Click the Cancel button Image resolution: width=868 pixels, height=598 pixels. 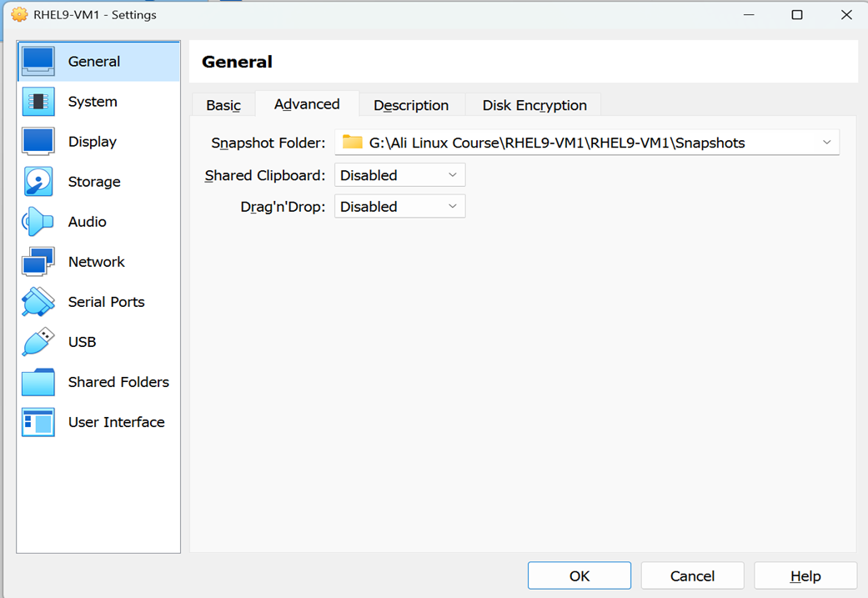click(692, 575)
